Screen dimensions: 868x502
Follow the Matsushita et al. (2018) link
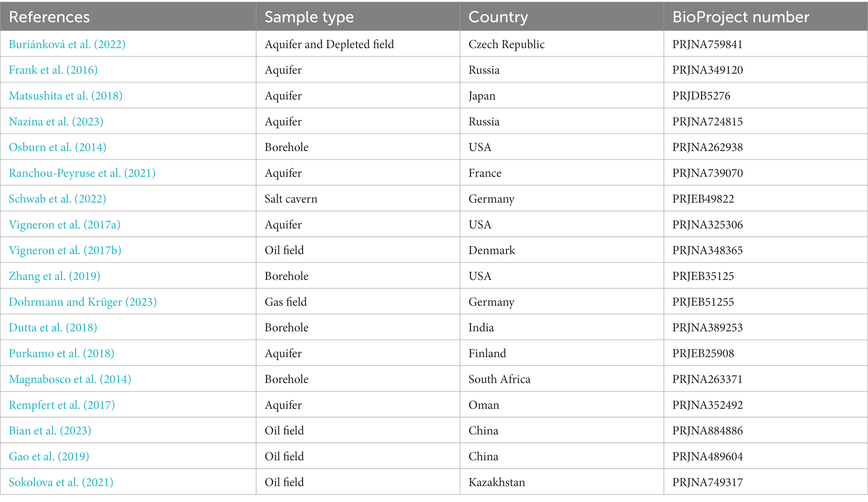[x=66, y=96]
